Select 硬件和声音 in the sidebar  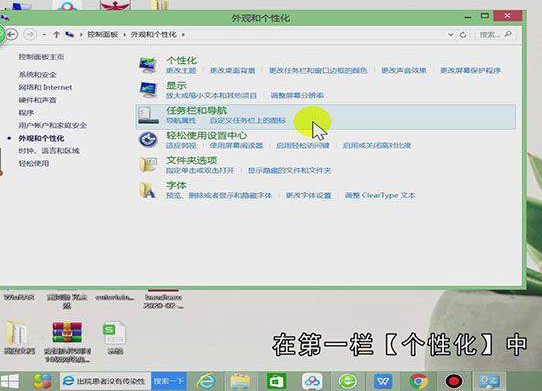38,100
